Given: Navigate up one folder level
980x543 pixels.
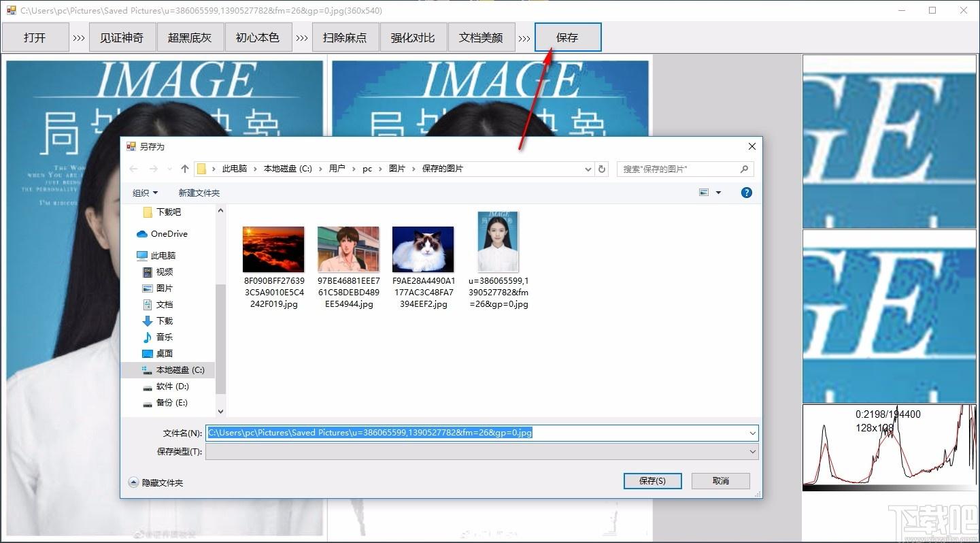Looking at the screenshot, I should tap(185, 169).
